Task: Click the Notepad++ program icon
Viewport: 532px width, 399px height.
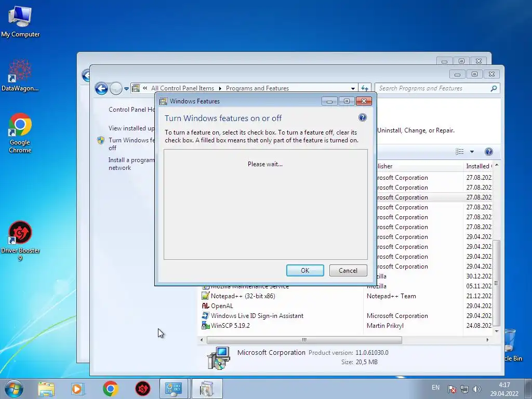Action: click(205, 296)
